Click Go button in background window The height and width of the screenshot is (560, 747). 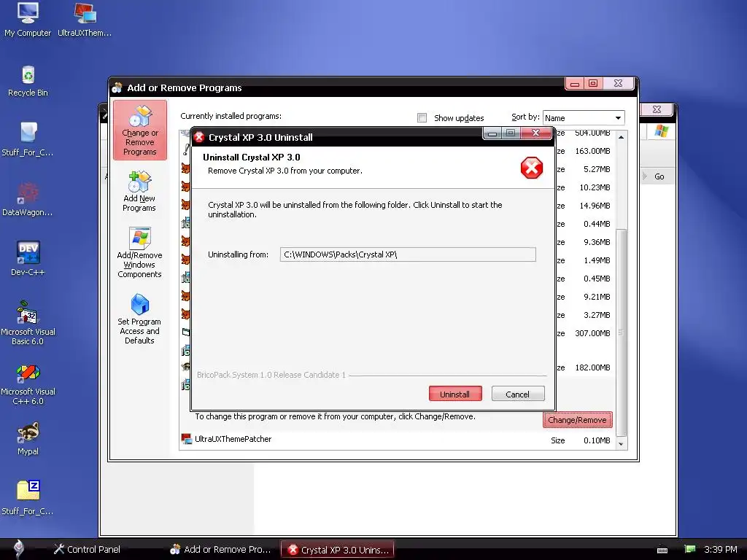pyautogui.click(x=659, y=176)
